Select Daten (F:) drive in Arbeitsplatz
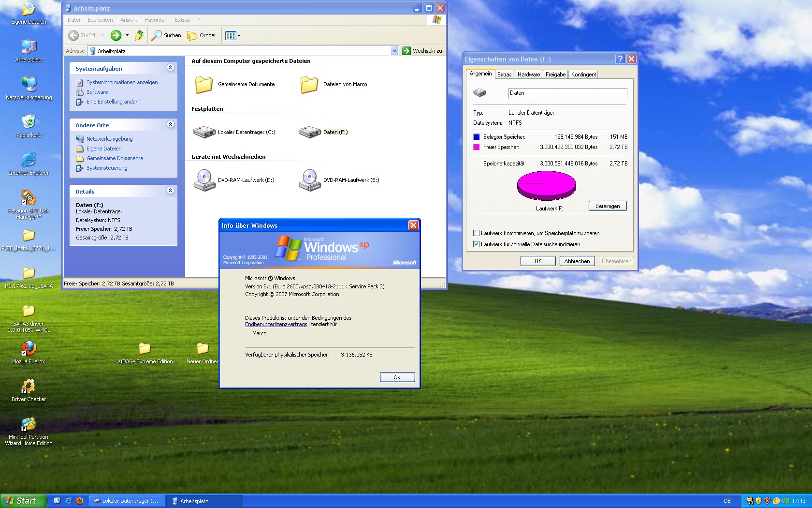 click(323, 132)
